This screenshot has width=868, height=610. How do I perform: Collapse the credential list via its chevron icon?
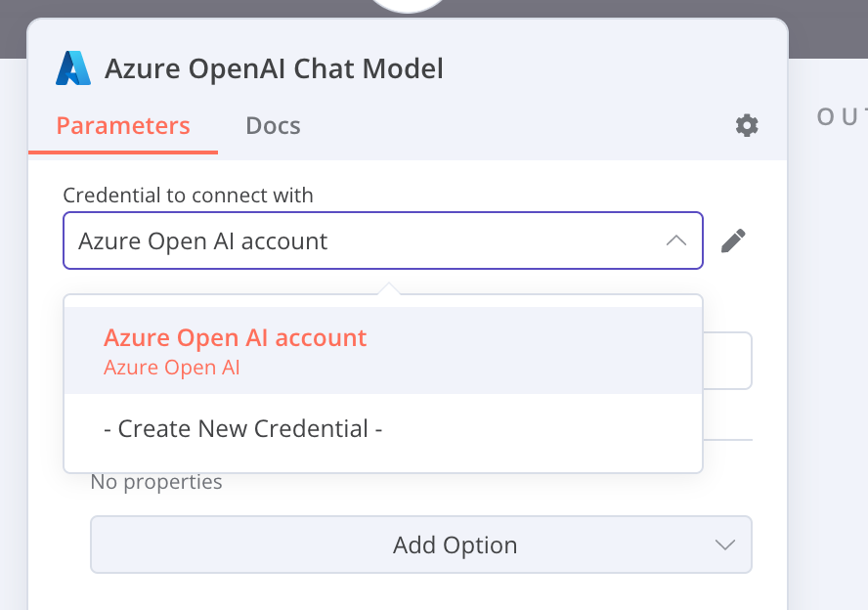675,240
